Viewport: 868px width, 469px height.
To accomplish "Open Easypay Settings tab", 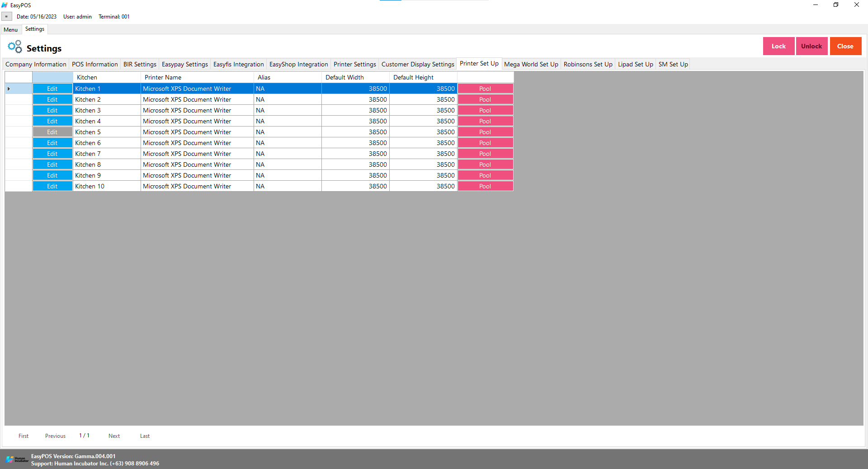I will click(185, 64).
